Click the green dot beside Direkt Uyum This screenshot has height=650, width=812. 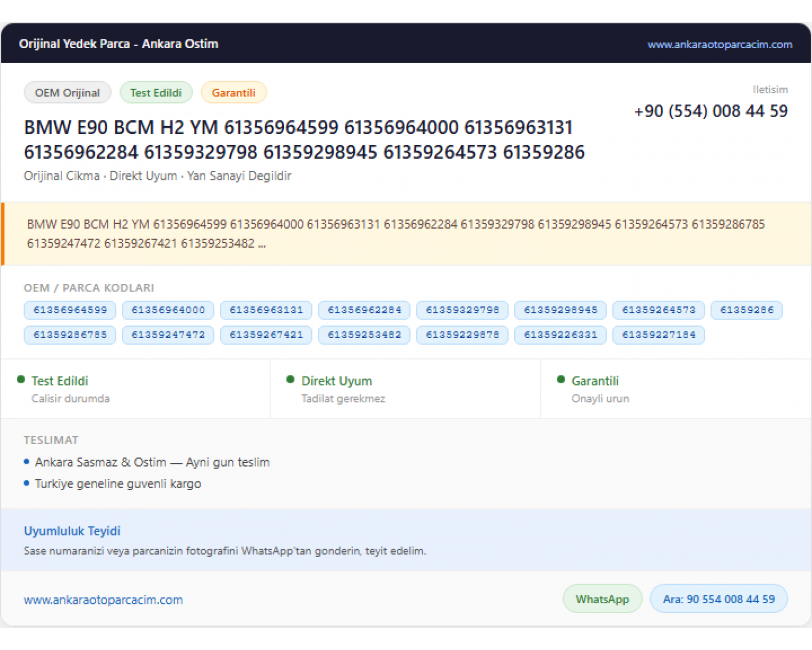291,380
